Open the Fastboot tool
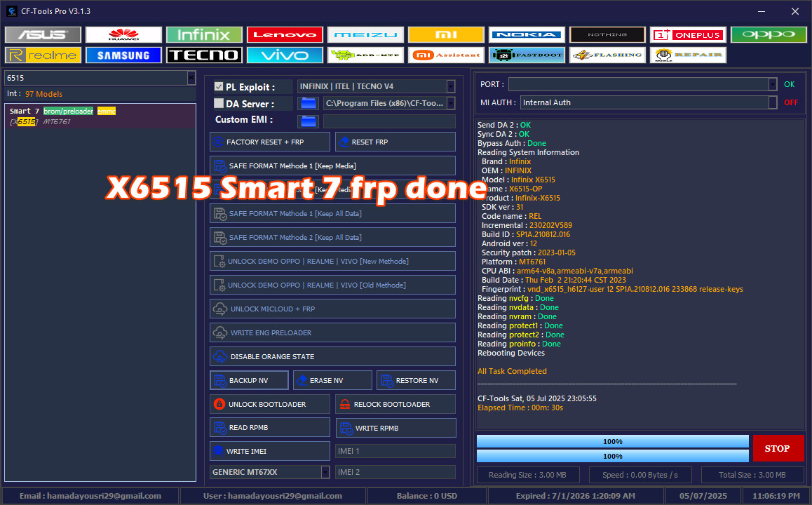 (x=527, y=55)
